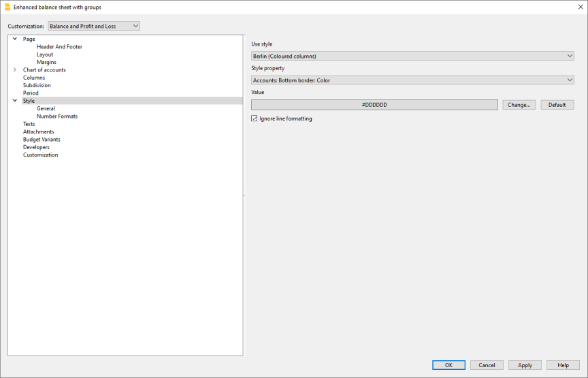Select Budget Variants in the tree

(x=42, y=140)
